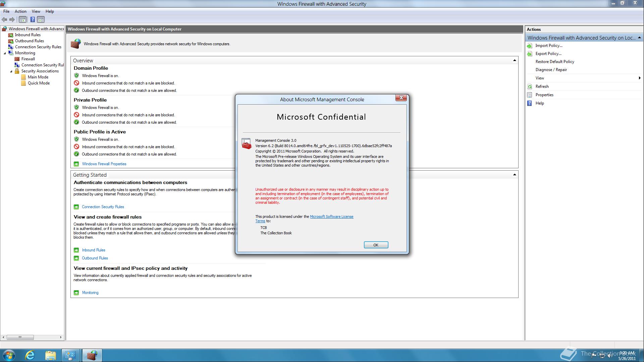644x362 pixels.
Task: Follow the Outbound Rules link in Getting Started
Action: [95, 258]
